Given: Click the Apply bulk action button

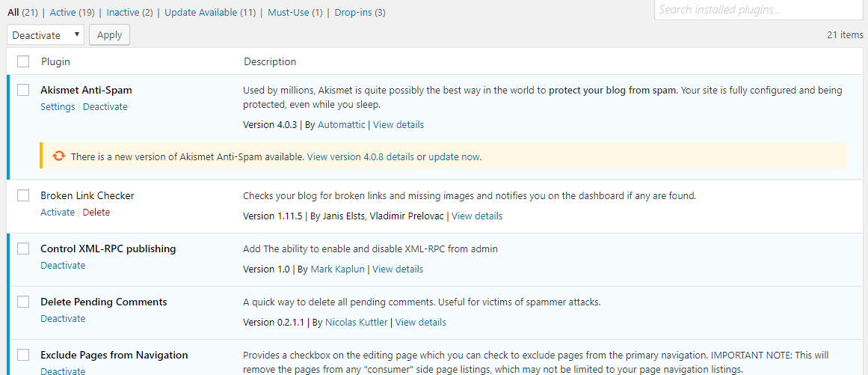Looking at the screenshot, I should click(110, 35).
